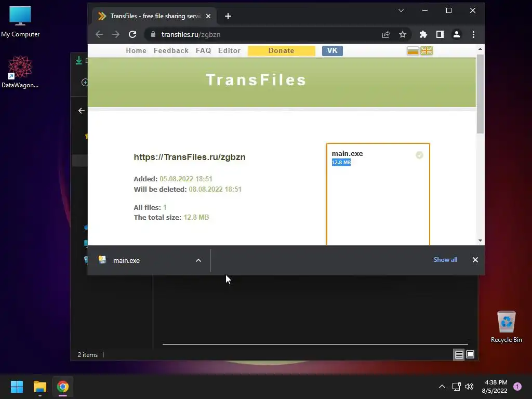Image resolution: width=532 pixels, height=399 pixels.
Task: Click the https://TransFiles.ru/zgbzn link text
Action: click(189, 157)
